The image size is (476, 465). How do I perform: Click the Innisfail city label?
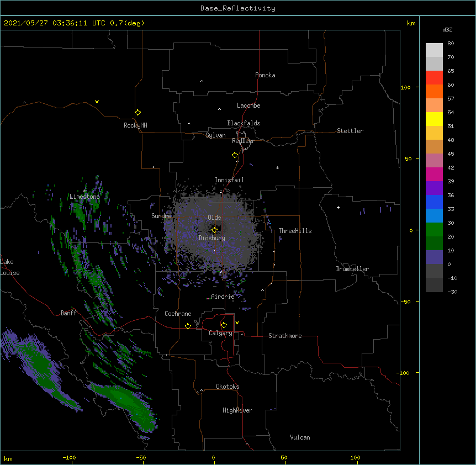point(229,180)
